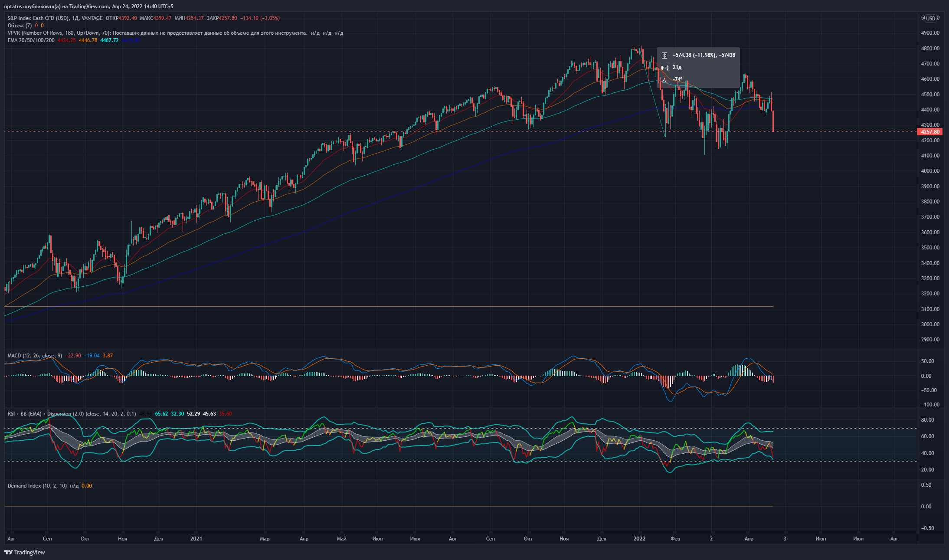
Task: Select the VPVR indicator legend line
Action: pos(175,33)
